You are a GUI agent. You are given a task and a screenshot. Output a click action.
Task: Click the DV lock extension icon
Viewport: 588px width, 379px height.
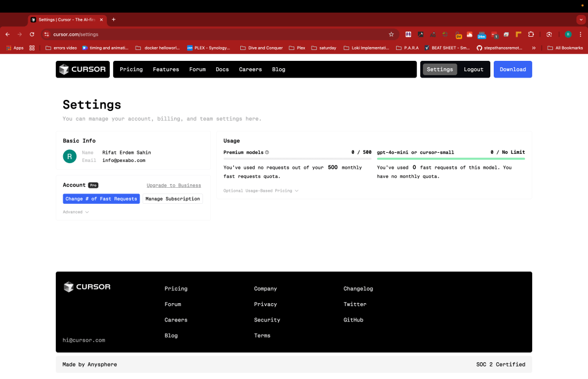[x=458, y=35]
